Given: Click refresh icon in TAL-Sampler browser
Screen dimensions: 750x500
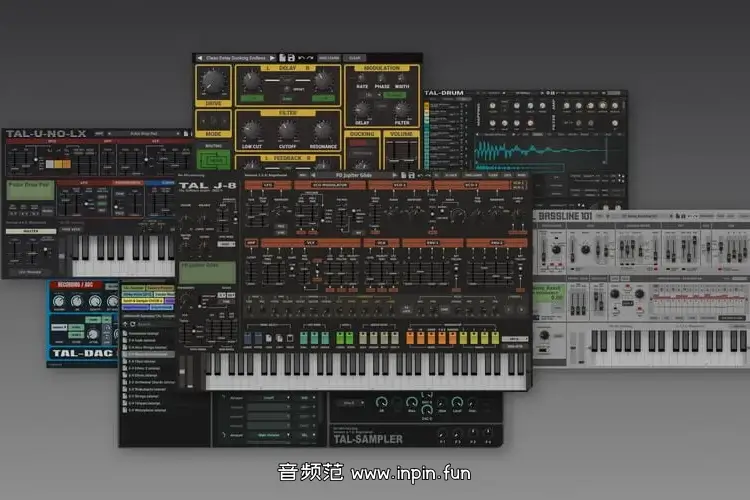Looking at the screenshot, I should 133,324.
